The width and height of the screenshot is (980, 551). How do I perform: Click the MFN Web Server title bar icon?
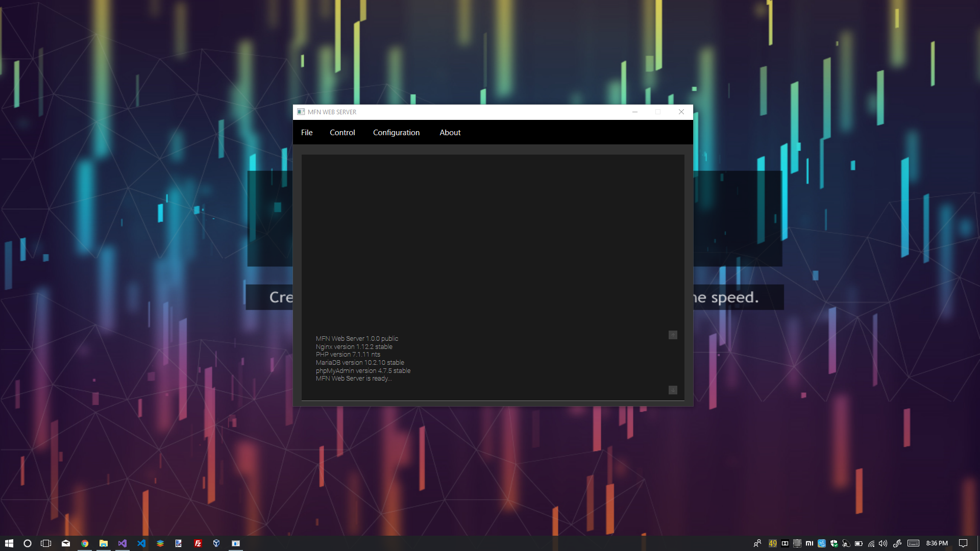click(x=301, y=112)
